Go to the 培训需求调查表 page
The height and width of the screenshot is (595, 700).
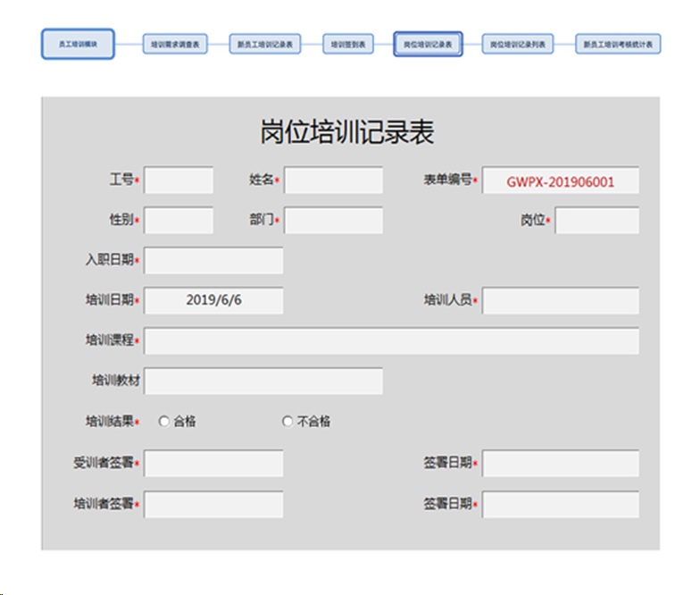[175, 44]
